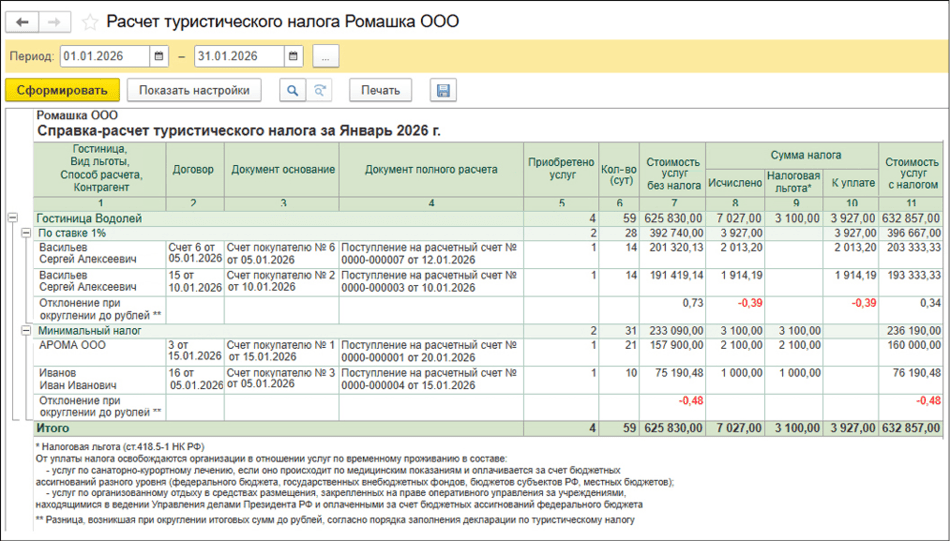950x541 pixels.
Task: Click the back navigation arrow
Action: (x=22, y=21)
